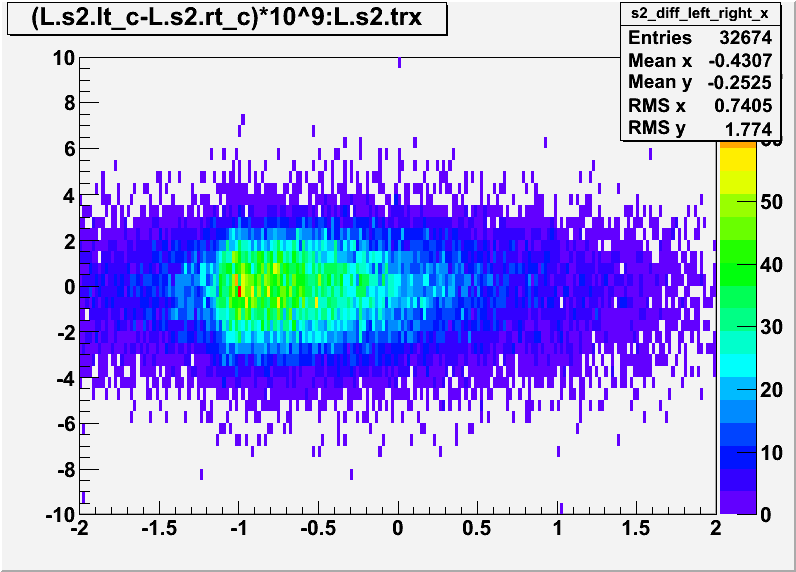This screenshot has width=796, height=572.
Task: Select the RMS y 1.774 row
Action: (700, 128)
